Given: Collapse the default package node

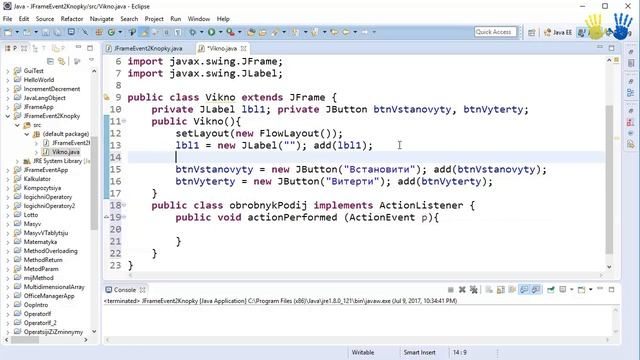Looking at the screenshot, I should [27, 134].
